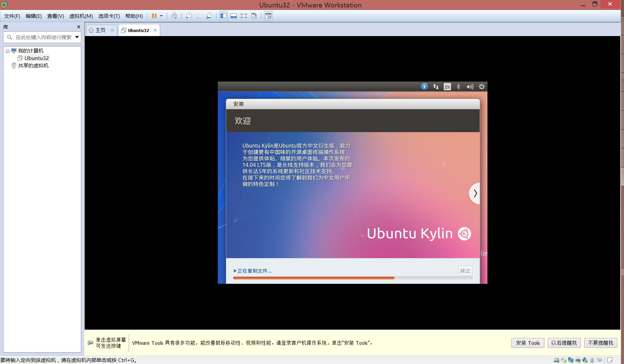Click the printer status icon
The width and height of the screenshot is (624, 364).
(x=577, y=360)
